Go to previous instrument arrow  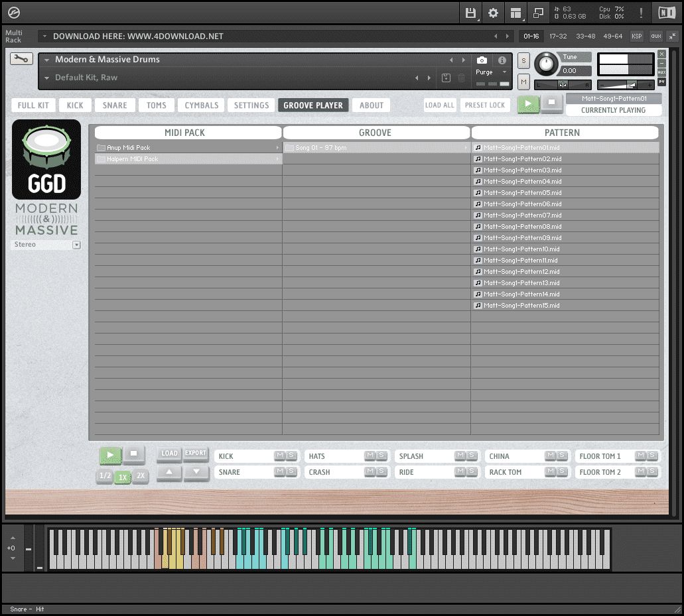coord(451,60)
